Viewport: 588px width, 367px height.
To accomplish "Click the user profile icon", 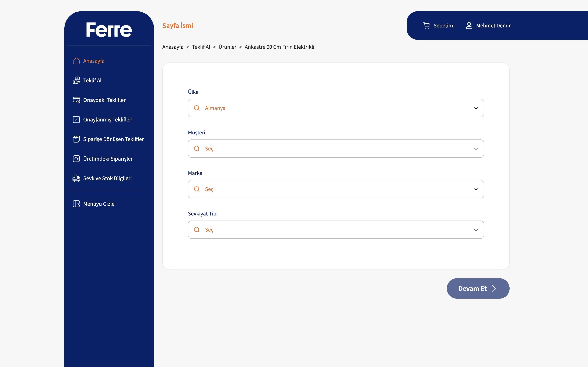I will [x=469, y=26].
